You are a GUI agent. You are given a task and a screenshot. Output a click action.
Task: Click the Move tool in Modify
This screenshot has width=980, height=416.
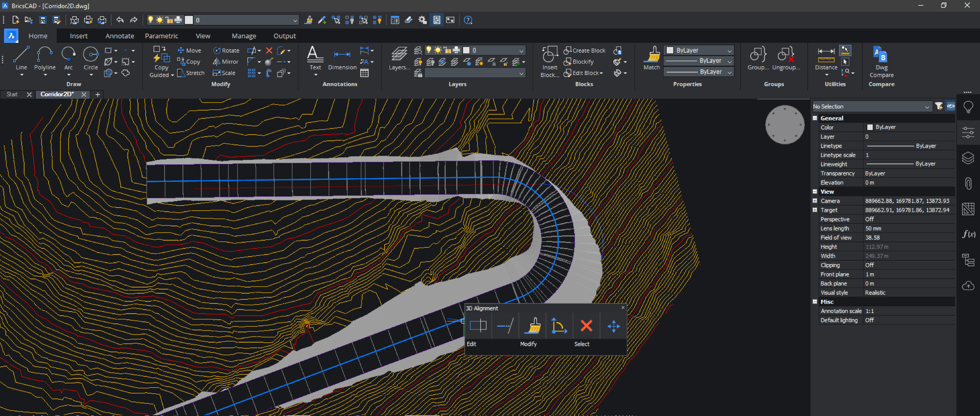click(x=189, y=50)
